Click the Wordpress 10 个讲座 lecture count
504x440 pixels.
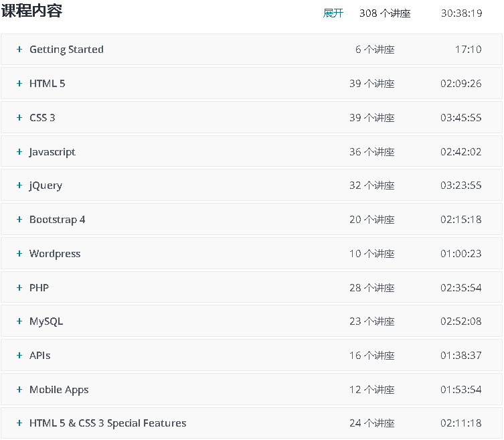pyautogui.click(x=371, y=254)
